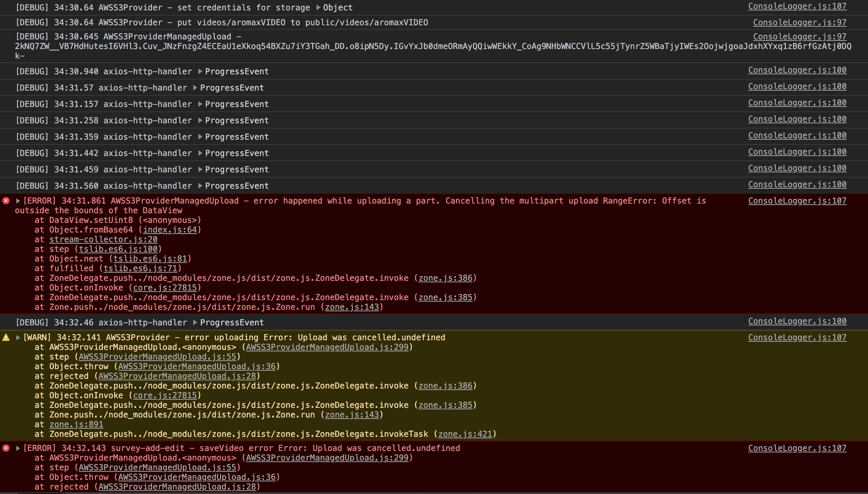Screen dimensions: 868x494
Task: Click the red error icon beside RangeError message
Action: [6, 201]
